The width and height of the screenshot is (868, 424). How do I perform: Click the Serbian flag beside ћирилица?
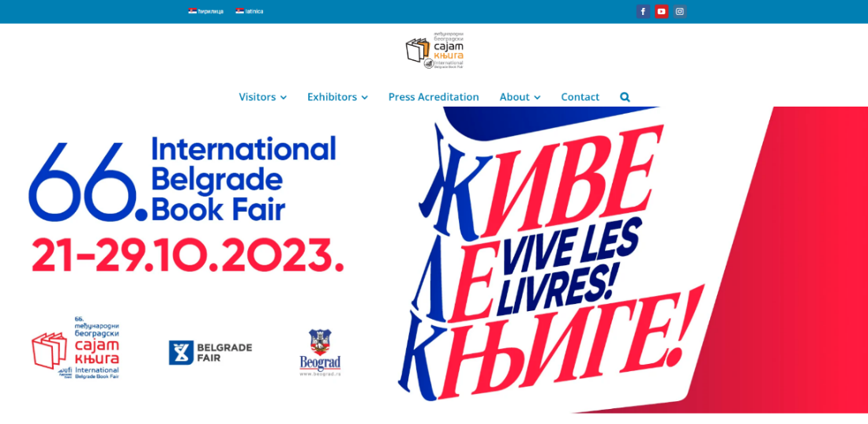(x=192, y=11)
